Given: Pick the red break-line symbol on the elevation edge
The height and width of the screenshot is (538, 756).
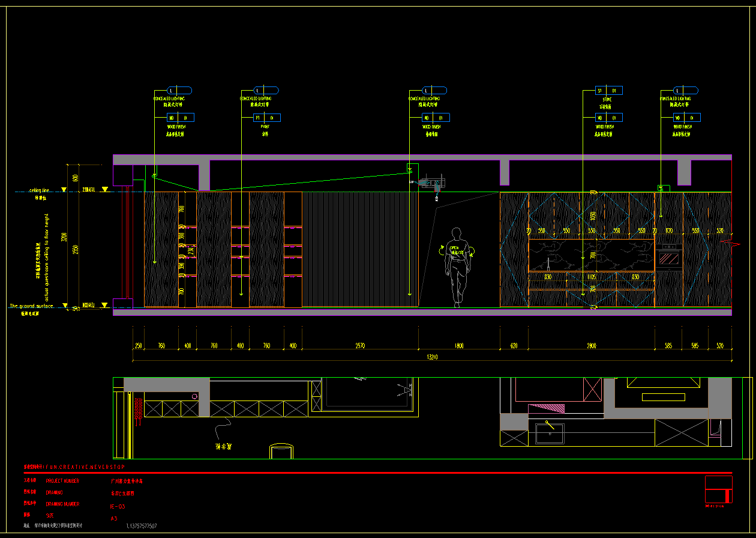Looking at the screenshot, I should tap(731, 242).
